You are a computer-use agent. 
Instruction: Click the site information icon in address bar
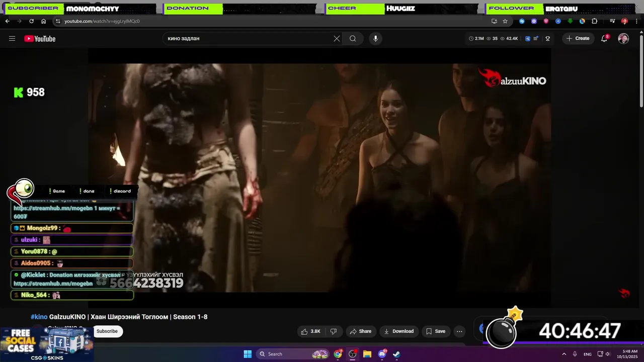pyautogui.click(x=58, y=21)
